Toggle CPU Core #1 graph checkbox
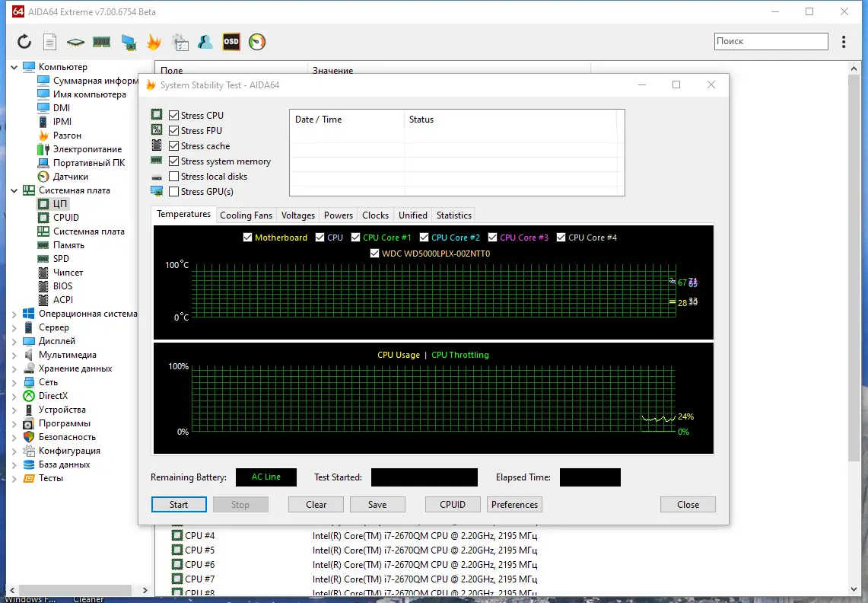 [355, 238]
